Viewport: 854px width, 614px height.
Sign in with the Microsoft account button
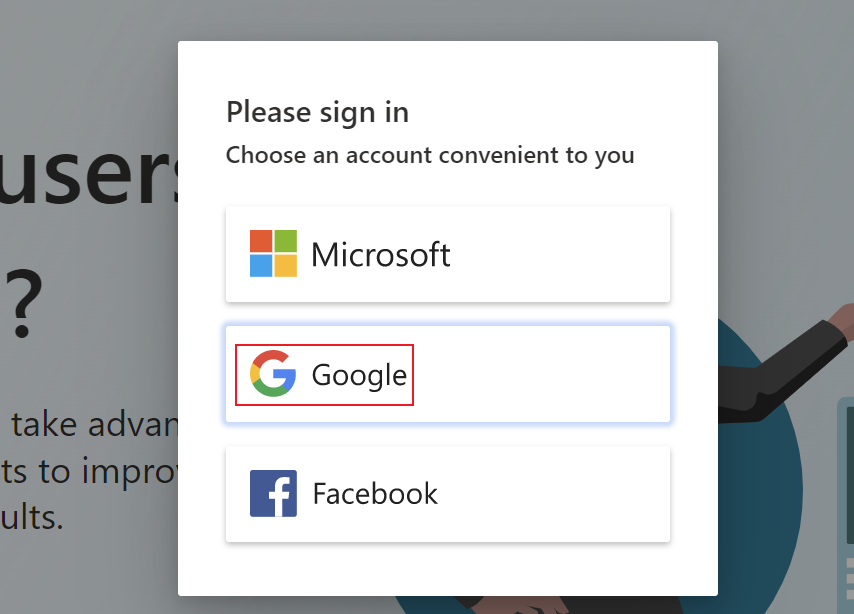click(x=448, y=254)
